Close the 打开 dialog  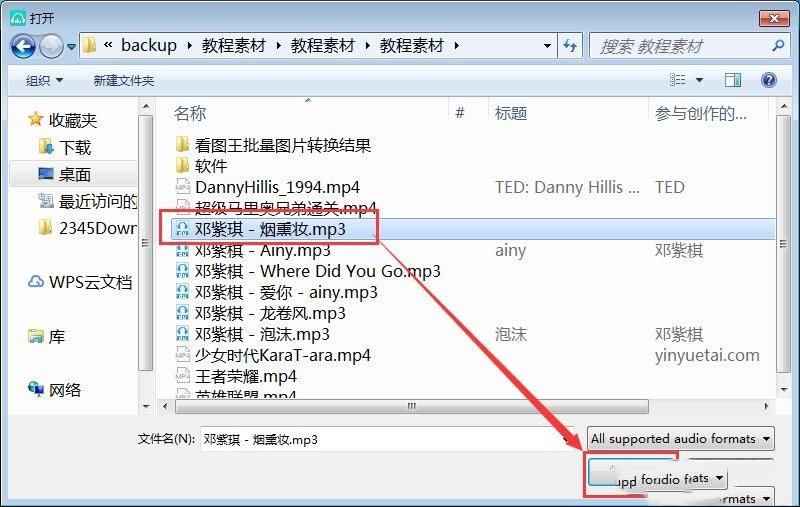(774, 18)
